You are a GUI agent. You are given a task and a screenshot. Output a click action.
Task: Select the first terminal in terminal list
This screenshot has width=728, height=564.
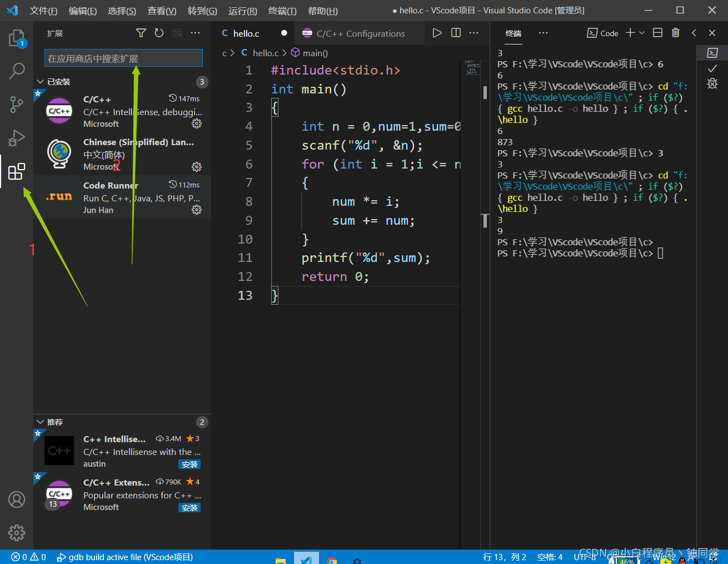(712, 53)
